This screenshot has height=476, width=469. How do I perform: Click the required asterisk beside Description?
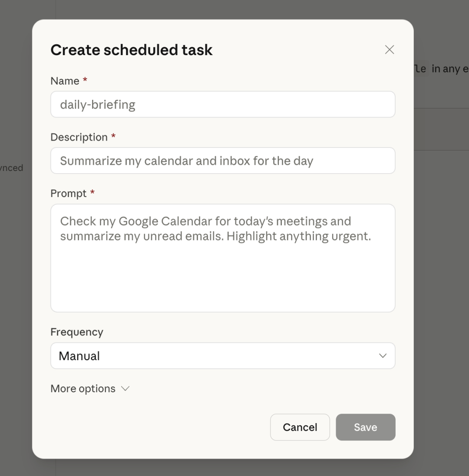113,136
